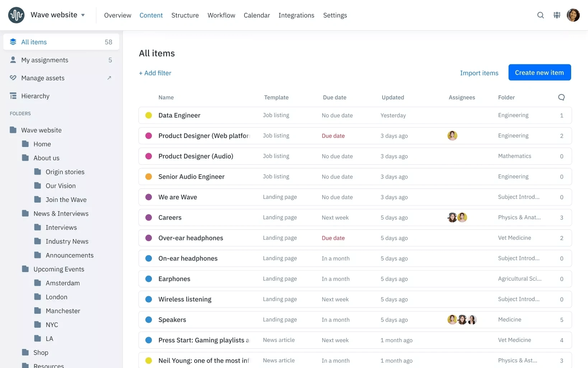Click the purple status dot beside Careers
588x368 pixels.
(x=149, y=217)
